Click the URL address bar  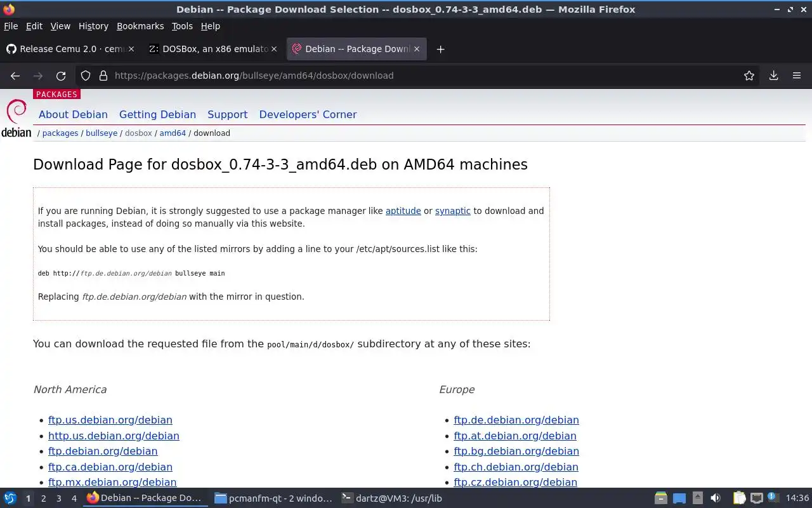[419, 76]
